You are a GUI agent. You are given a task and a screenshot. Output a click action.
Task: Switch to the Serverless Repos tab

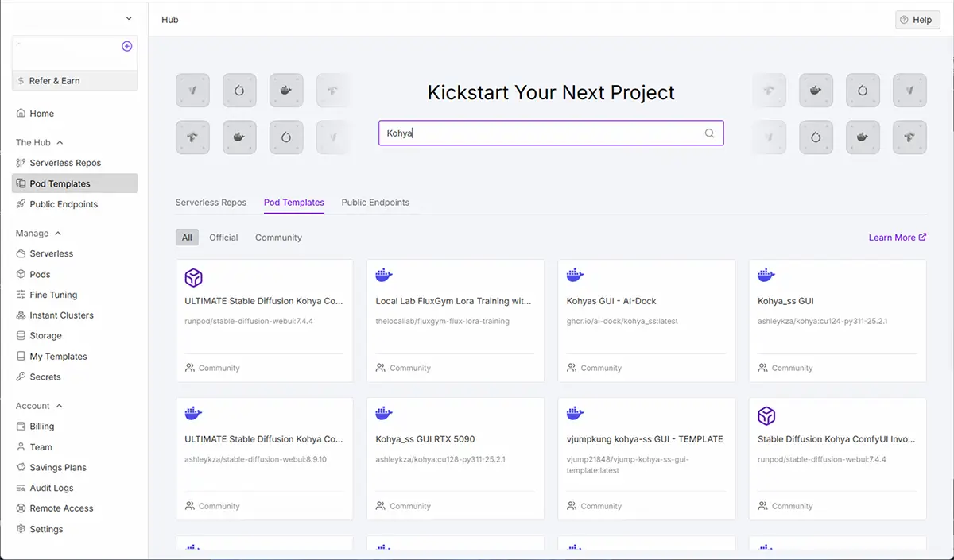coord(211,203)
